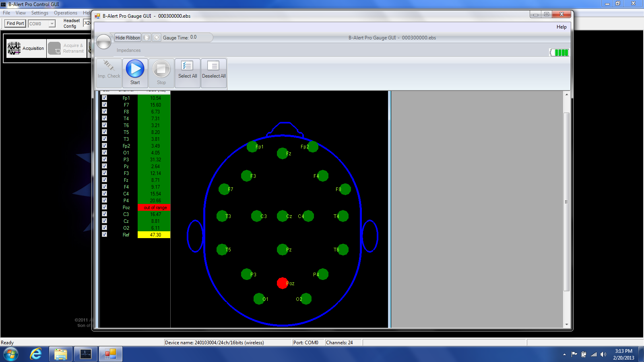
Task: Open the Operations menu
Action: click(65, 13)
